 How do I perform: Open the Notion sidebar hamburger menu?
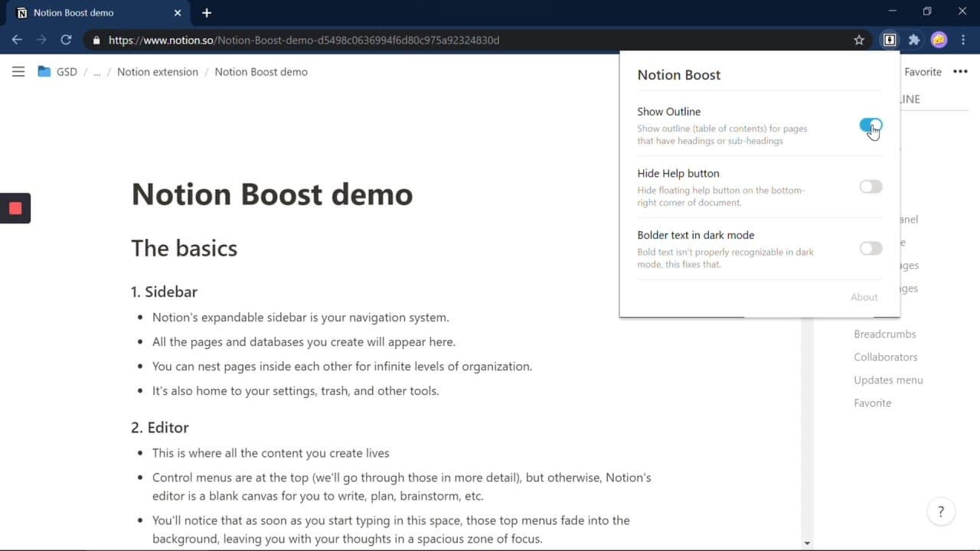click(18, 71)
